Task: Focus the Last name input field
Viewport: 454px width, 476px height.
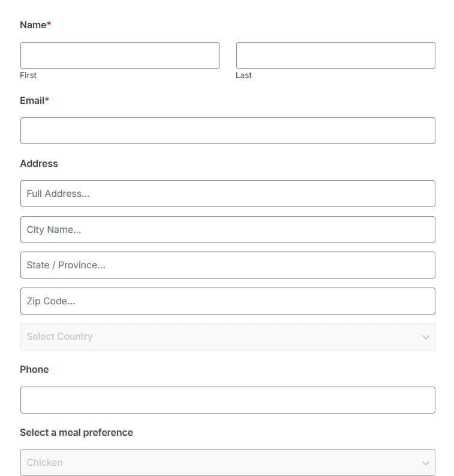Action: [336, 56]
